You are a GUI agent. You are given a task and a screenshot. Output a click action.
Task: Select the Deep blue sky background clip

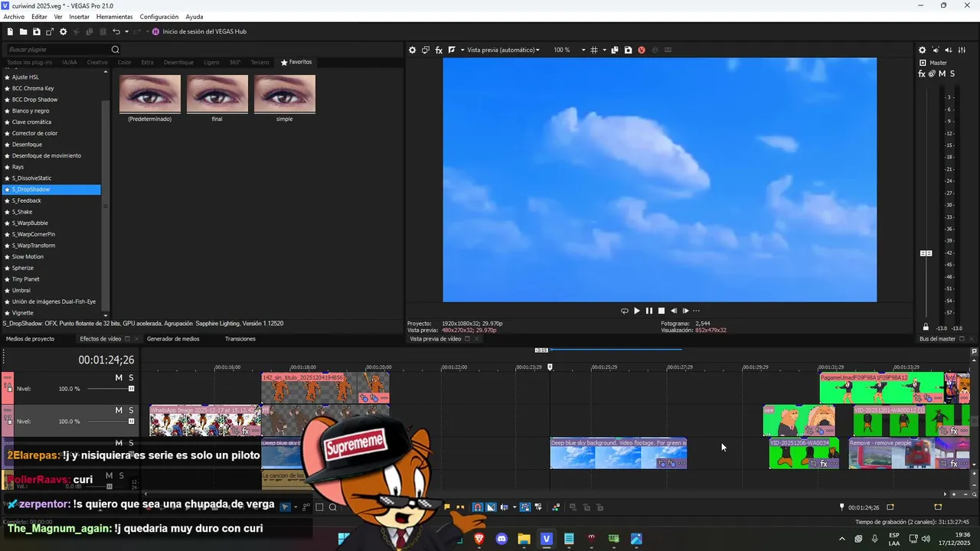click(619, 454)
